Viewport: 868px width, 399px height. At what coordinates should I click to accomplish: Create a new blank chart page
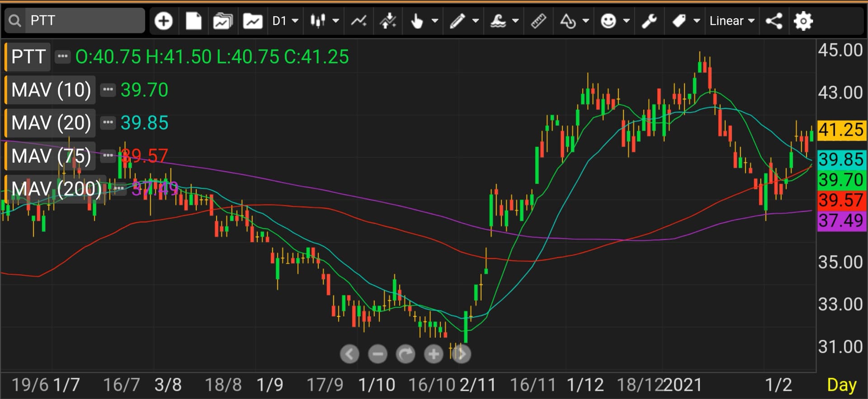pyautogui.click(x=193, y=21)
